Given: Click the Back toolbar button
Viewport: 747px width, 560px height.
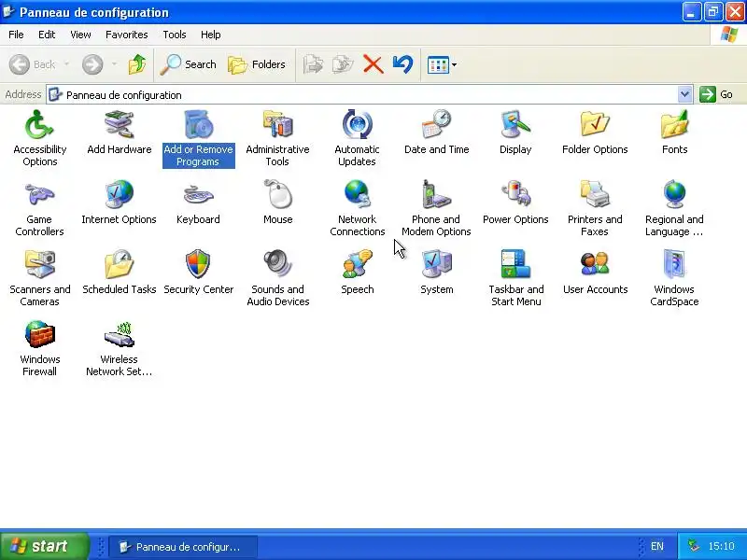Looking at the screenshot, I should pyautogui.click(x=33, y=64).
